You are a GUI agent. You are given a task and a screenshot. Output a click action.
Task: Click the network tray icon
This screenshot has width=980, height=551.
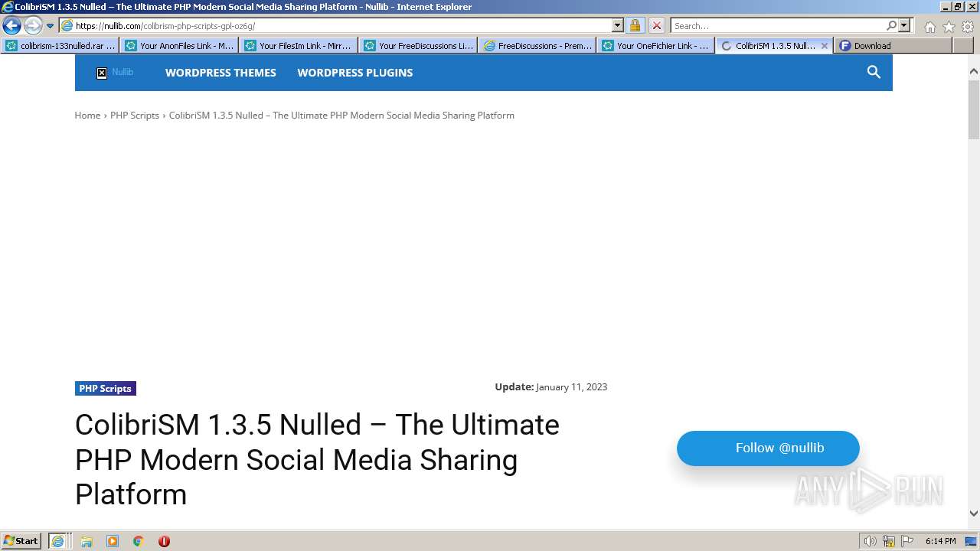click(889, 541)
